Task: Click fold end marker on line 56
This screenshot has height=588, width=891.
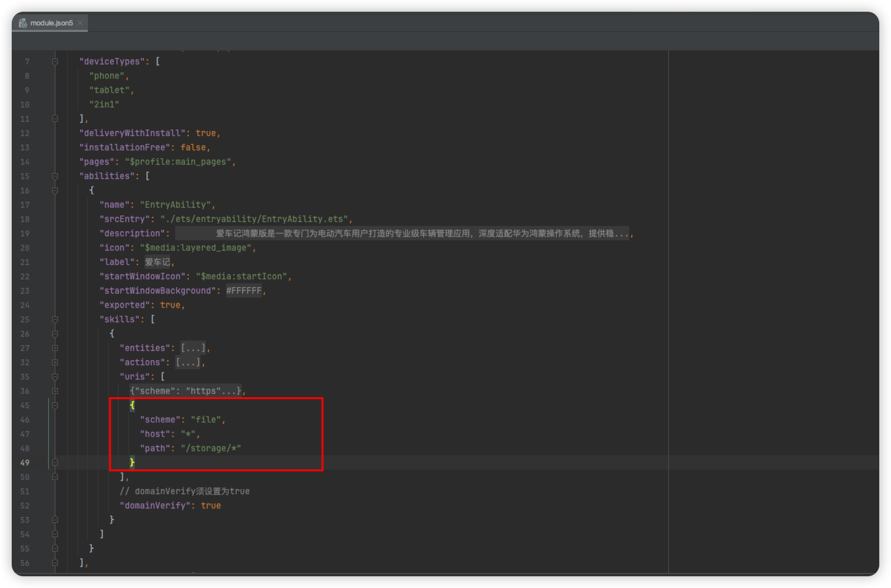Action: pos(55,563)
